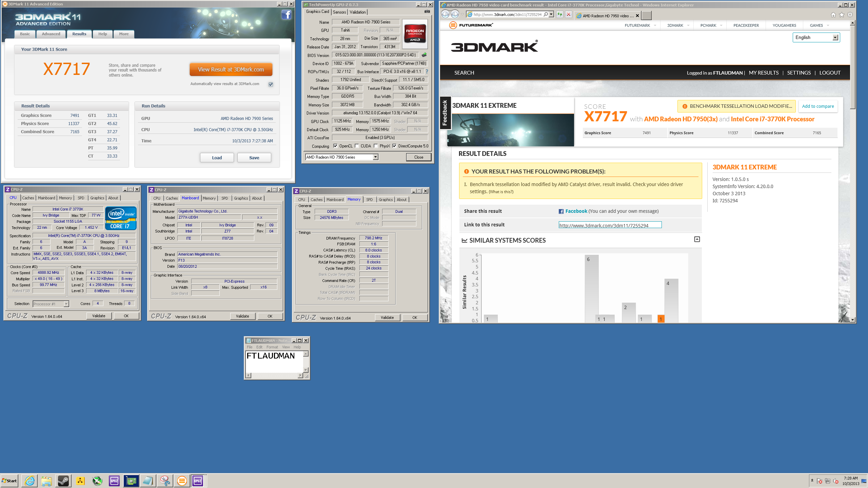868x488 pixels.
Task: Toggle the OpenCL checkbox in GPU-Z
Action: click(x=335, y=146)
